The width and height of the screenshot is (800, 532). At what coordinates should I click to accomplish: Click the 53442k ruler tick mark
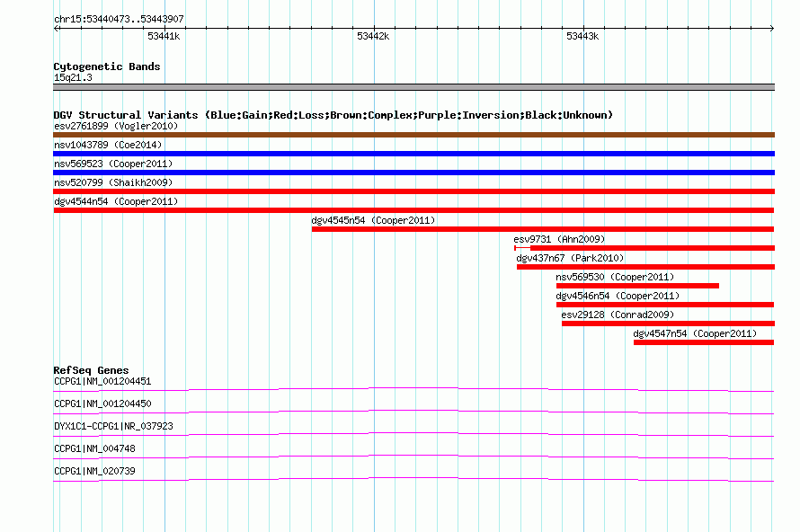click(374, 29)
